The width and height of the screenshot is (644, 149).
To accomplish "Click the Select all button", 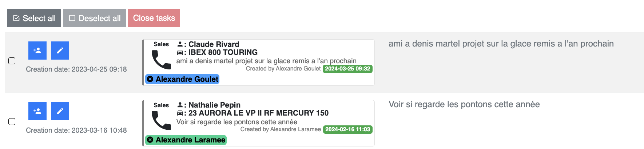I will (34, 18).
